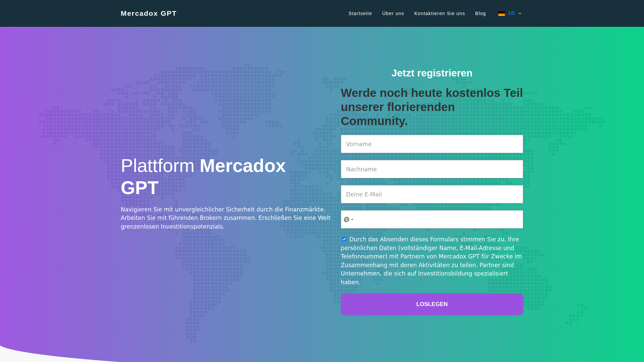Visit the Blog page
The height and width of the screenshot is (362, 644).
click(480, 13)
